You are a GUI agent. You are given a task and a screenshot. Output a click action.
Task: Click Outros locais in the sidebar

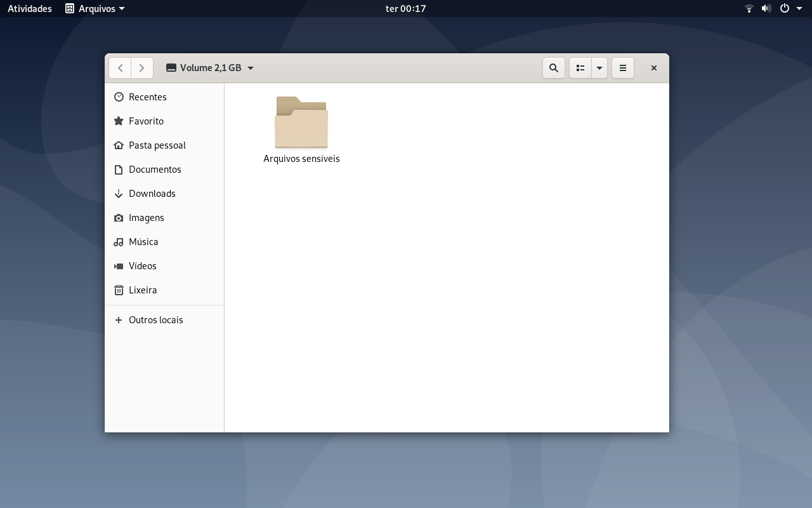pos(164,320)
